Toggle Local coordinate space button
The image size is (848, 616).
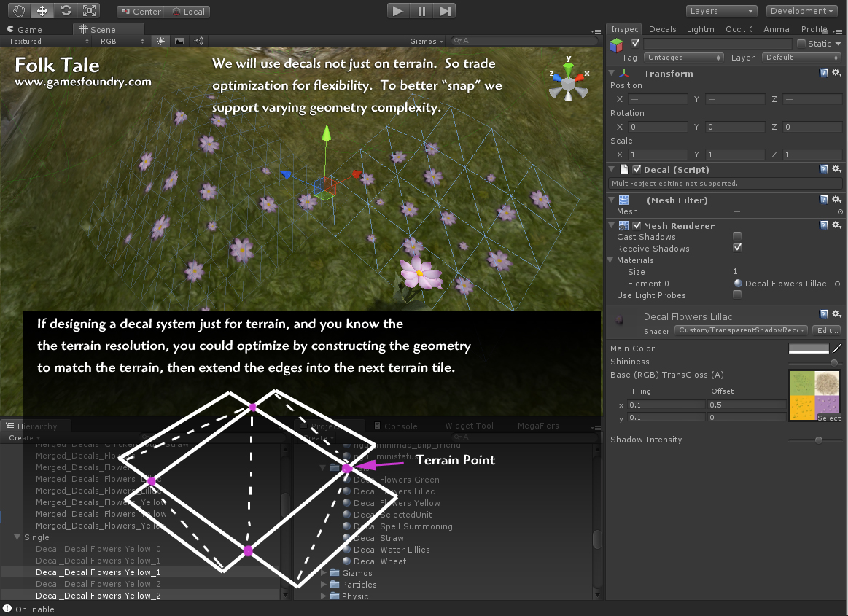(x=189, y=12)
